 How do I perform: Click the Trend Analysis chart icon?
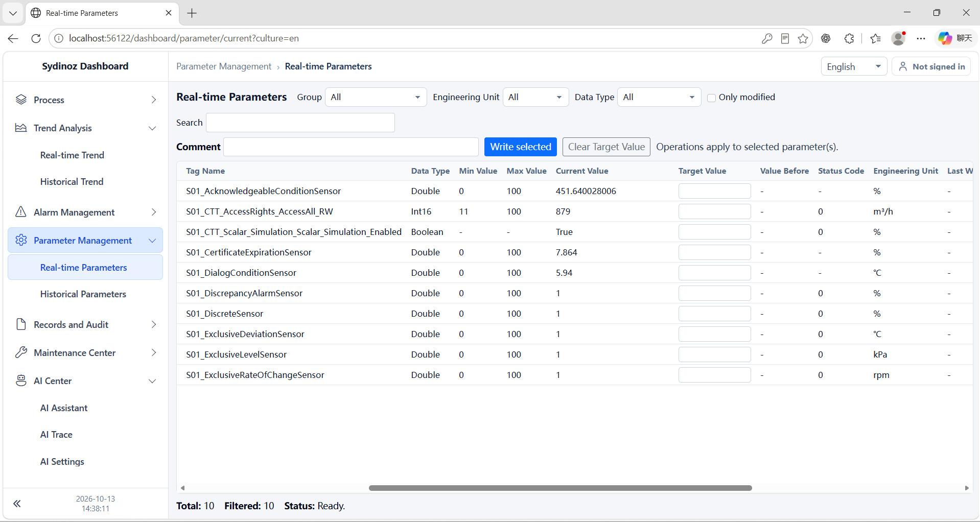coord(21,128)
